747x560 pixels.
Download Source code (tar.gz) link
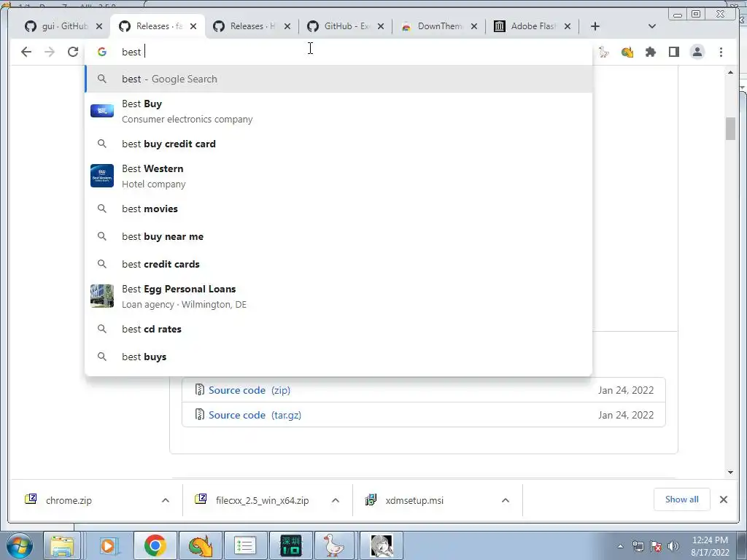coord(255,415)
